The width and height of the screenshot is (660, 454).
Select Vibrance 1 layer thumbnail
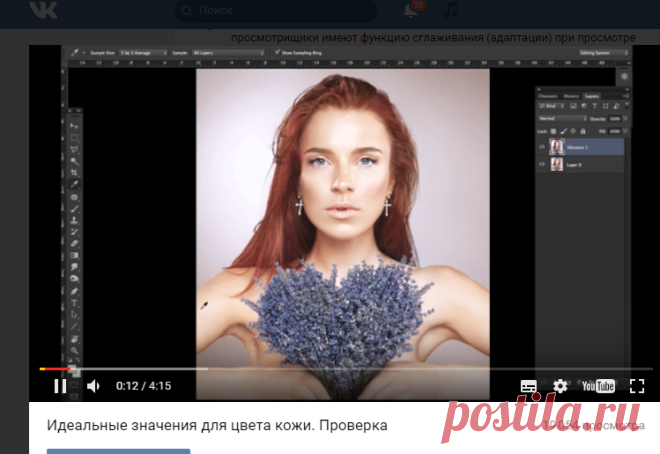[556, 147]
